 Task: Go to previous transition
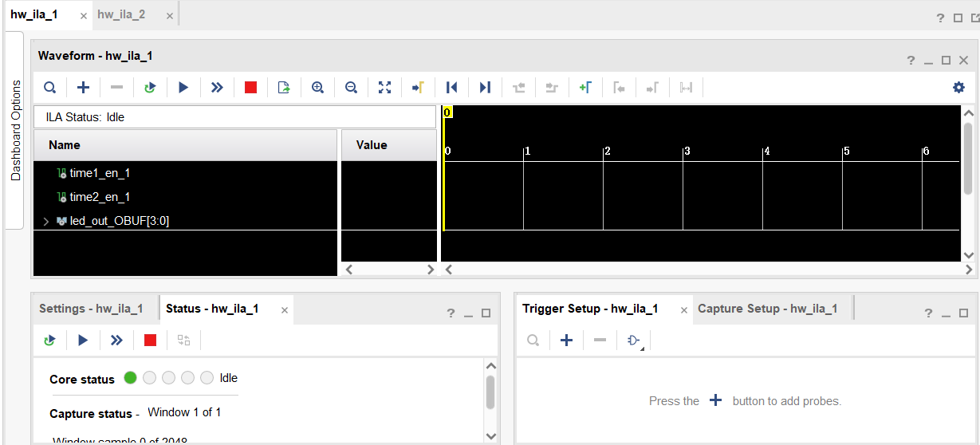coord(518,88)
